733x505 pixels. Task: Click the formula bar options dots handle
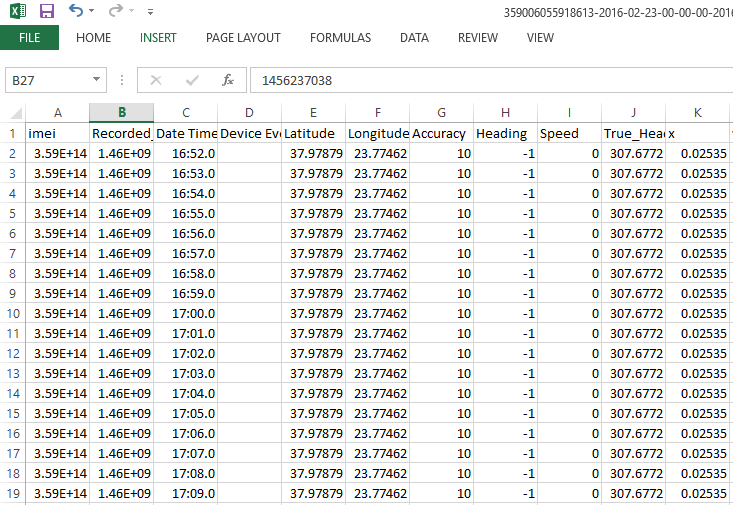click(122, 80)
